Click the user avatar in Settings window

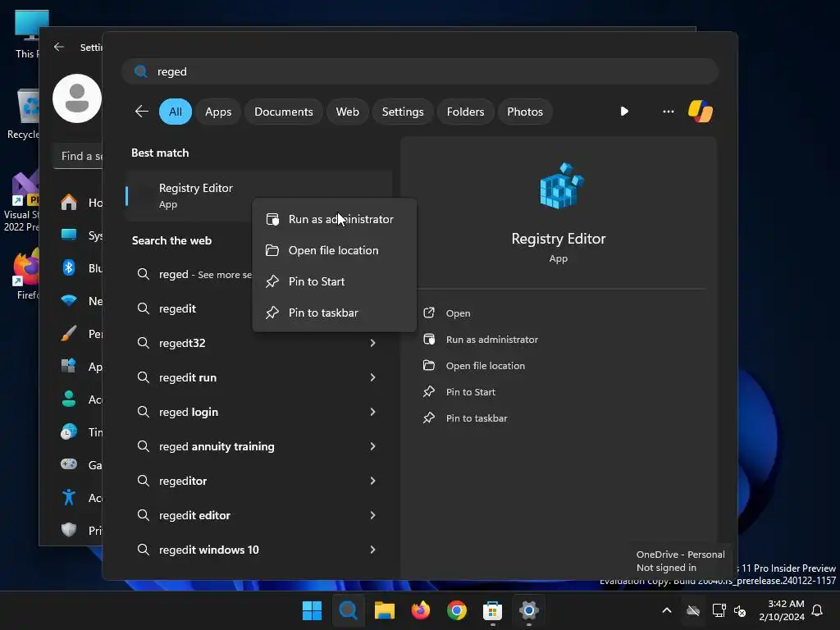tap(77, 98)
